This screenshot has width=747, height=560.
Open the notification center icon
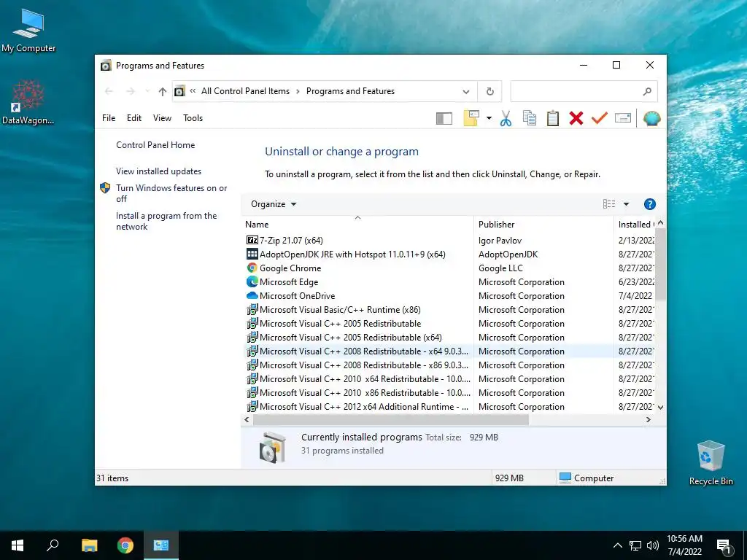[x=724, y=546]
